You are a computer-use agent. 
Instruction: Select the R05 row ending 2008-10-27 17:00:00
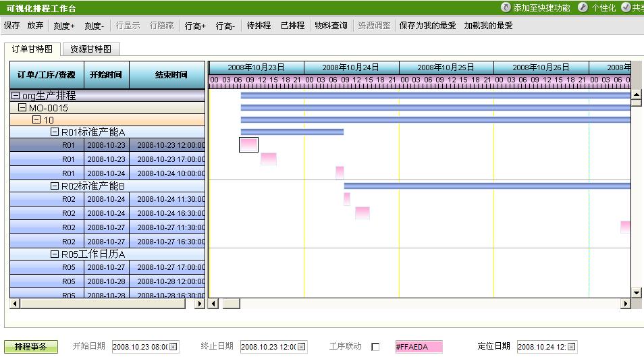107,267
